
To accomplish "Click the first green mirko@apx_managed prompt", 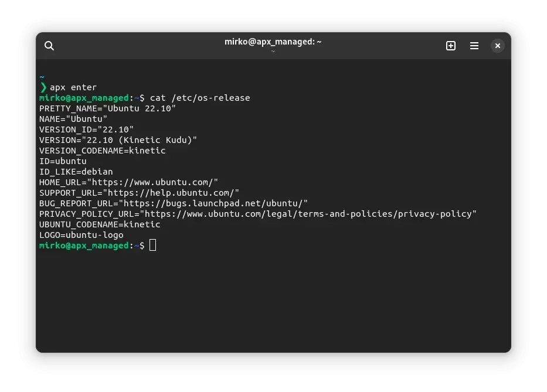I will coord(84,98).
